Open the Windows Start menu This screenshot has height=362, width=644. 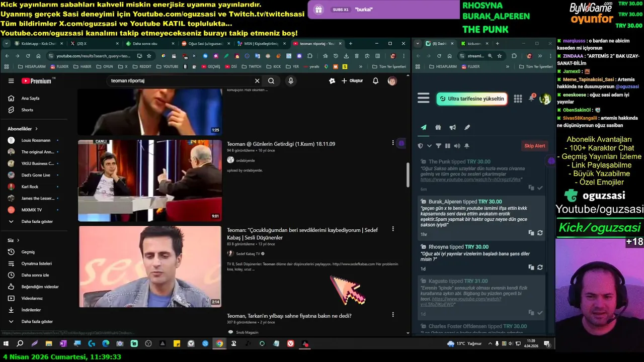(x=6, y=344)
